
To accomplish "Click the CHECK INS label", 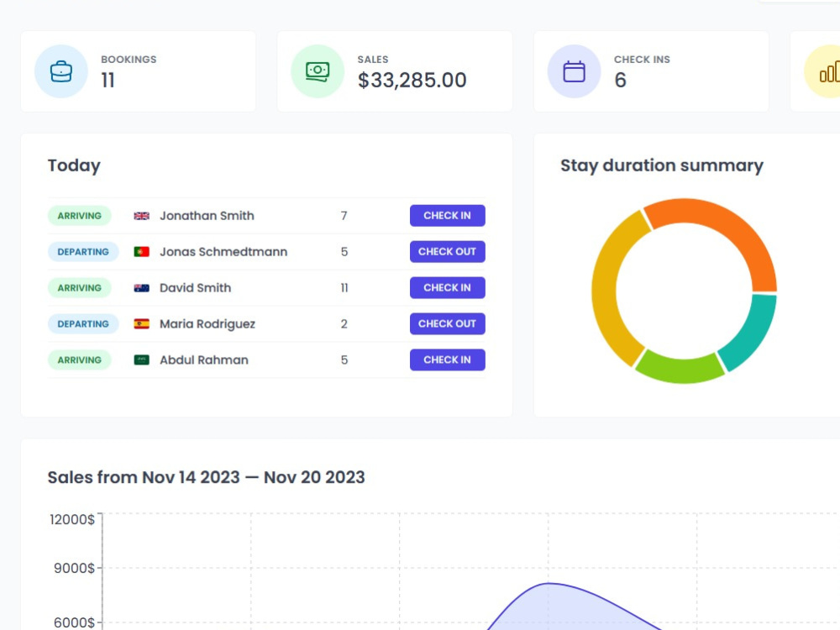I will [x=642, y=60].
